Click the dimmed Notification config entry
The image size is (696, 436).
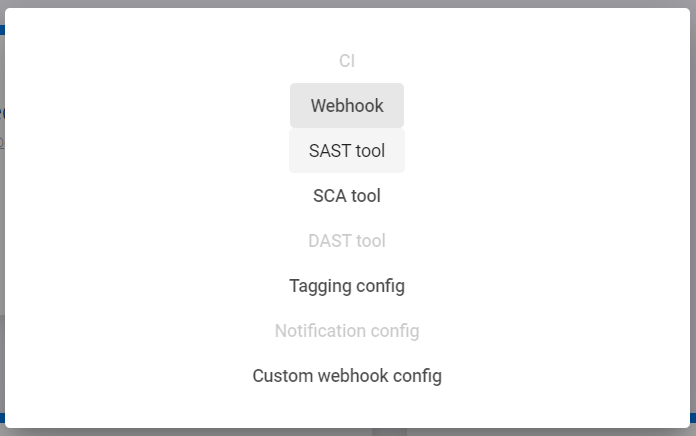click(347, 331)
